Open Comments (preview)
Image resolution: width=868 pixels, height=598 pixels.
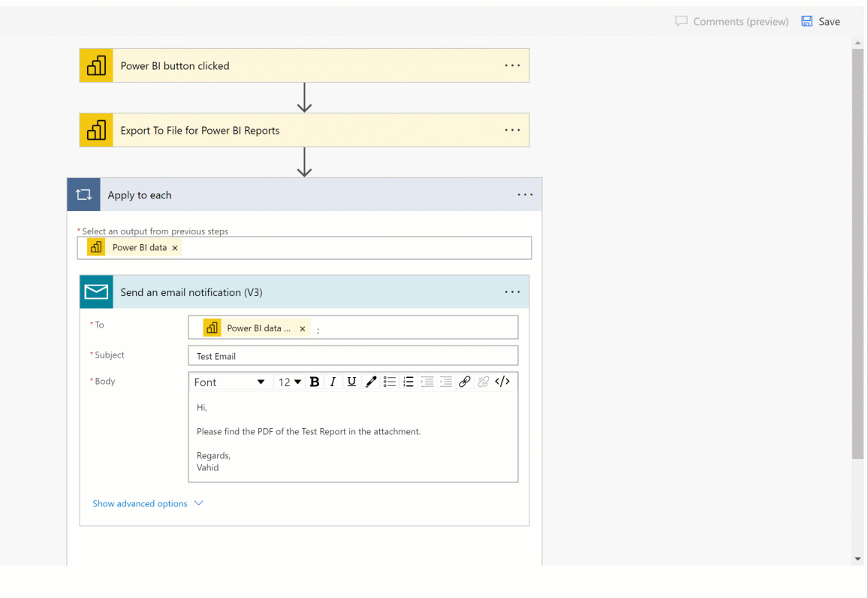pos(732,22)
